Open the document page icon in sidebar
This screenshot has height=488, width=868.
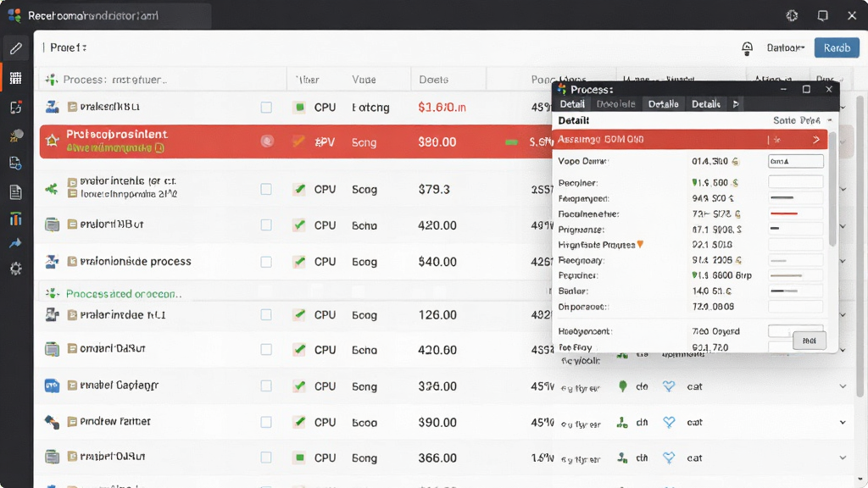pos(15,192)
